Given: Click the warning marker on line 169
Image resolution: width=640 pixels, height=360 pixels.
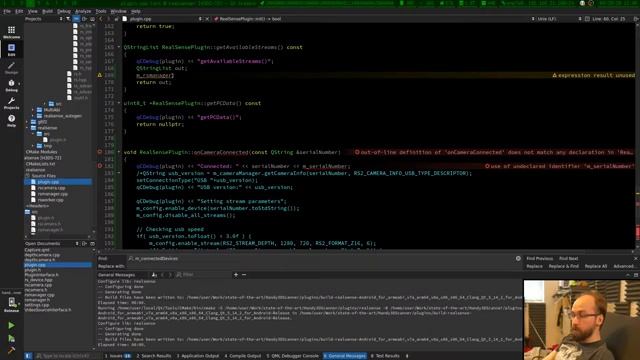Looking at the screenshot, I should pyautogui.click(x=100, y=75).
